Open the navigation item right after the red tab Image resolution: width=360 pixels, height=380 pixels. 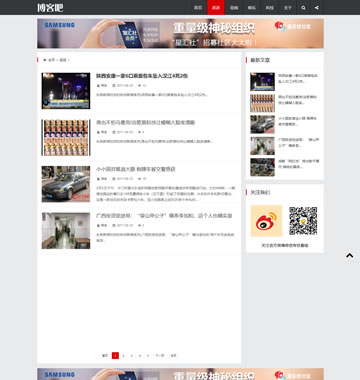(234, 8)
